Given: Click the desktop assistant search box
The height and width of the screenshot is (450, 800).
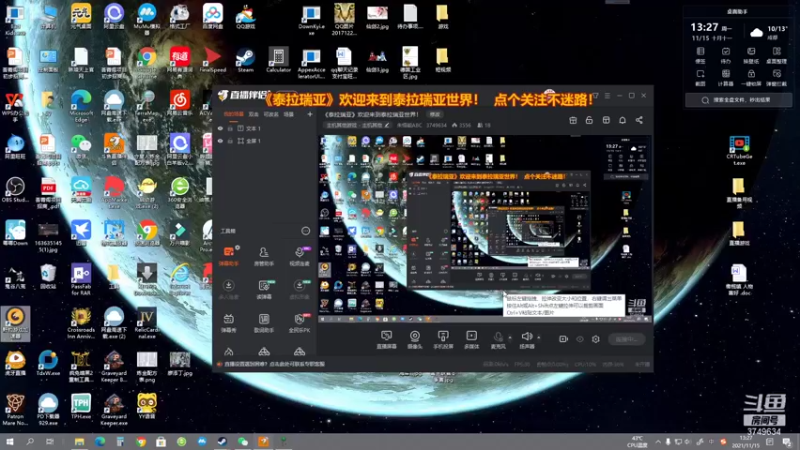Looking at the screenshot, I should (738, 100).
